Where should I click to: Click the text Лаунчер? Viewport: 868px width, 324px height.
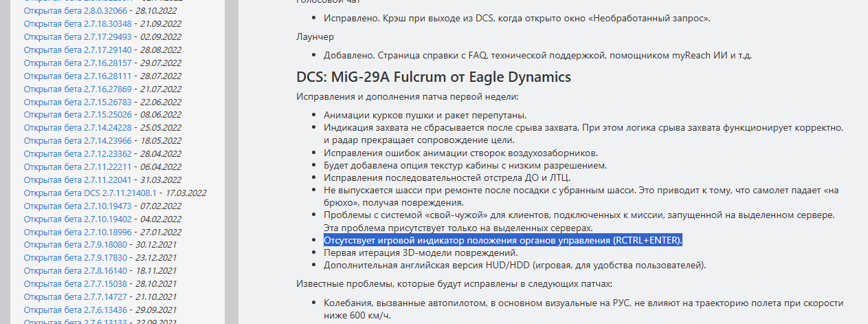point(315,36)
